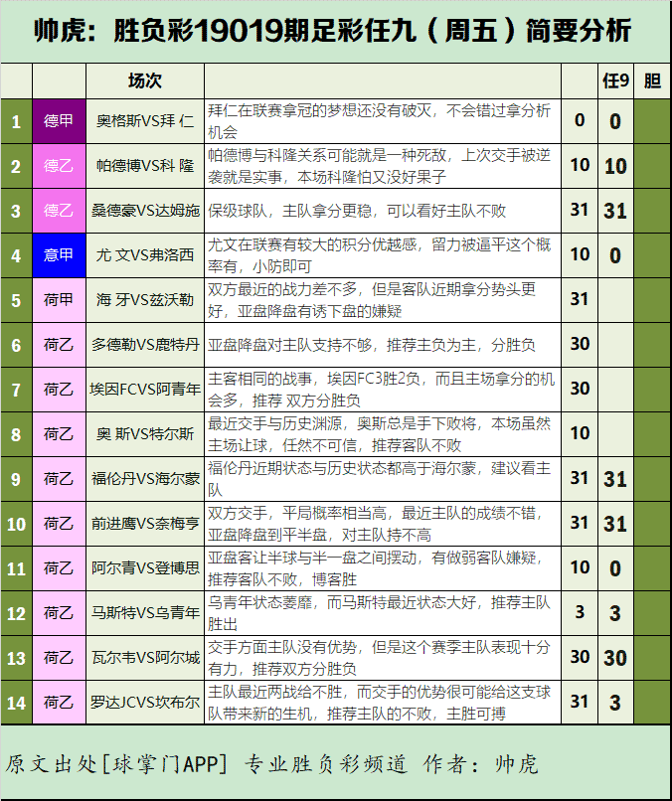Select the purple "德甲" league cell
This screenshot has height=801, width=672.
pos(59,121)
